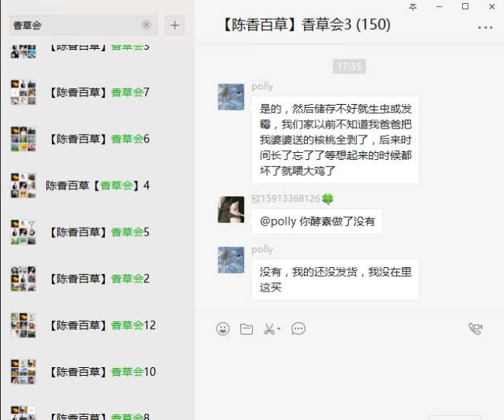504x420 pixels.
Task: Click the search field containing 香草会
Action: click(83, 25)
